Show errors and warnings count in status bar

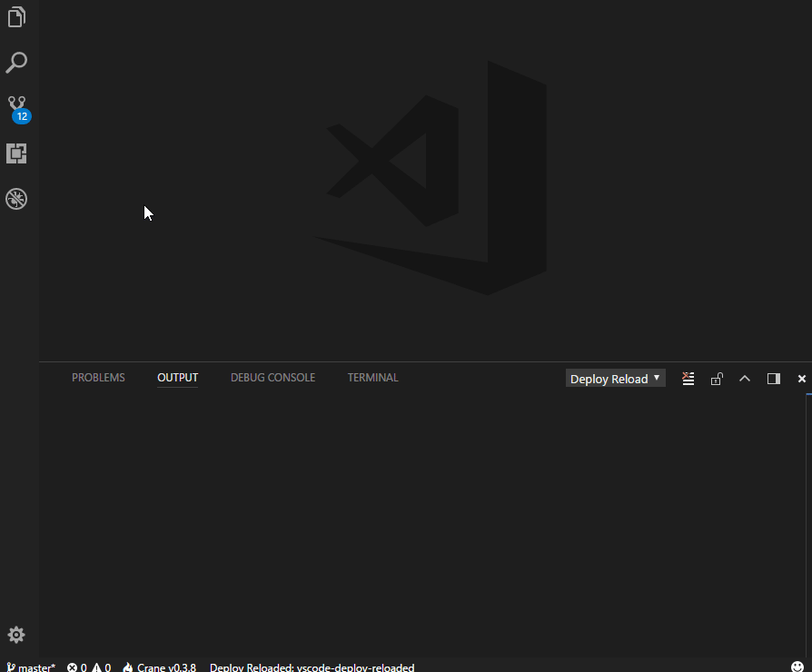pos(89,667)
